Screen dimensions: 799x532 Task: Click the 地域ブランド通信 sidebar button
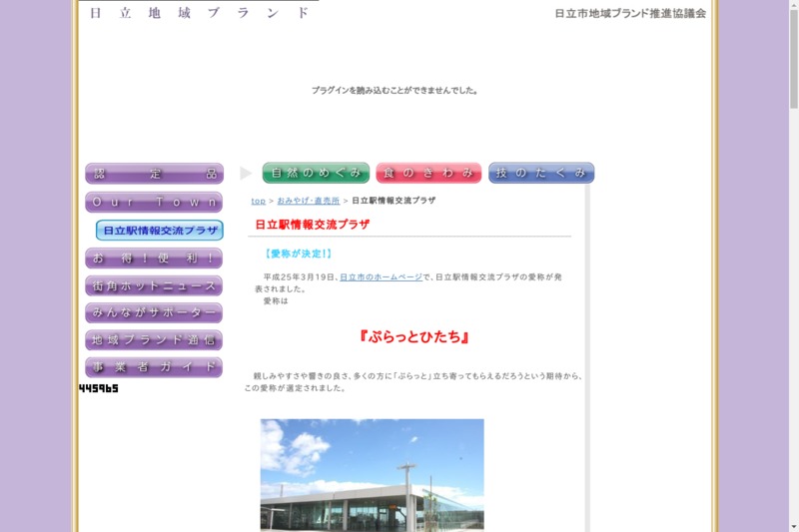pos(154,340)
